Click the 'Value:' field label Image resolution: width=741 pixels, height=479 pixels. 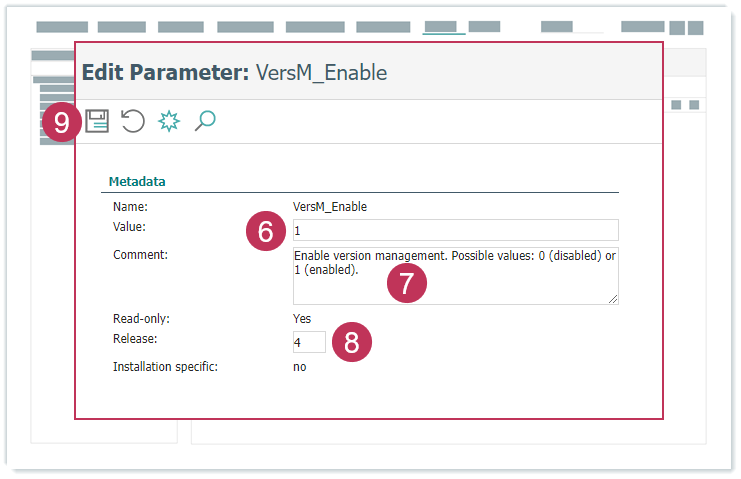tap(130, 227)
